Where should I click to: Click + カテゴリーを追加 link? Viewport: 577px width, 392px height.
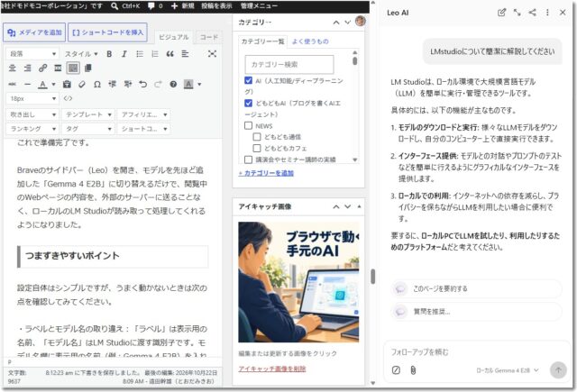tap(266, 173)
